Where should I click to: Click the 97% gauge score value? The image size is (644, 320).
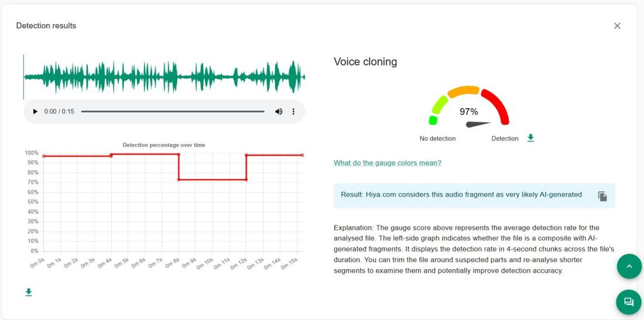[x=468, y=112]
